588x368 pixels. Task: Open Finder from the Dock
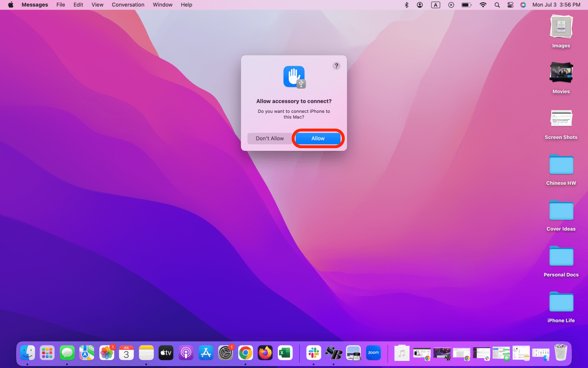coord(27,353)
